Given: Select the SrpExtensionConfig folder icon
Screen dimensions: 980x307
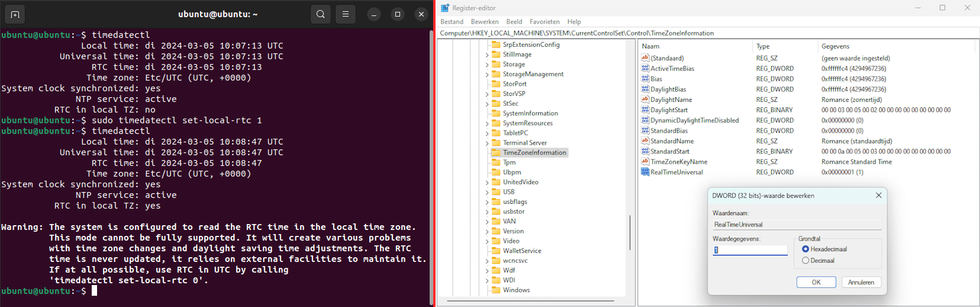Looking at the screenshot, I should (x=496, y=44).
